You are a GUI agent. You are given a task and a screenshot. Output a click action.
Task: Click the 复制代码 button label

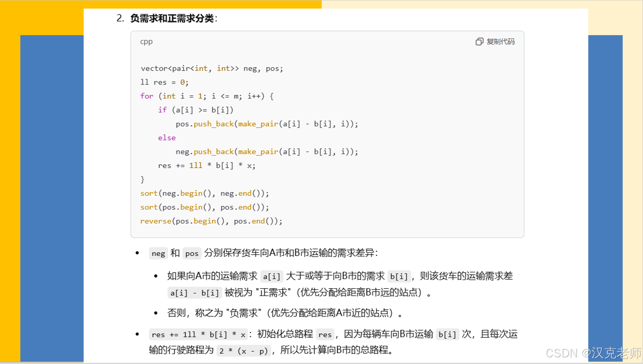(500, 42)
